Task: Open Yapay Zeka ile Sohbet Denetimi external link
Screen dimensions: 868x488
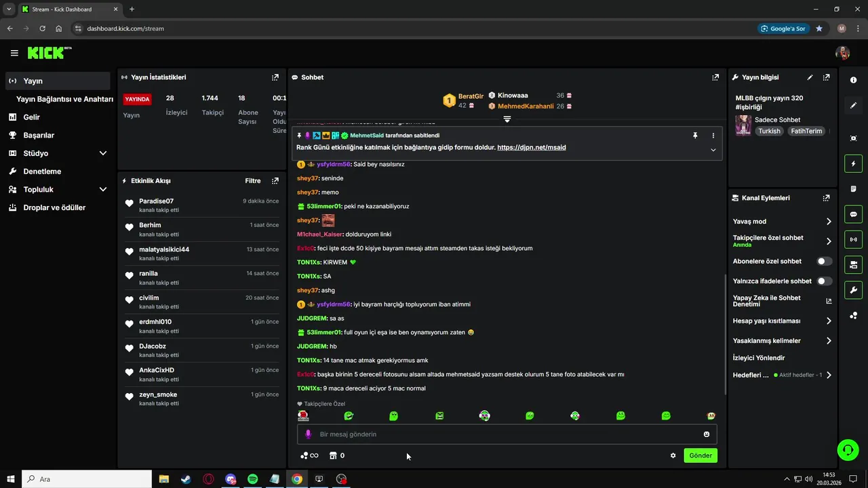Action: [829, 301]
